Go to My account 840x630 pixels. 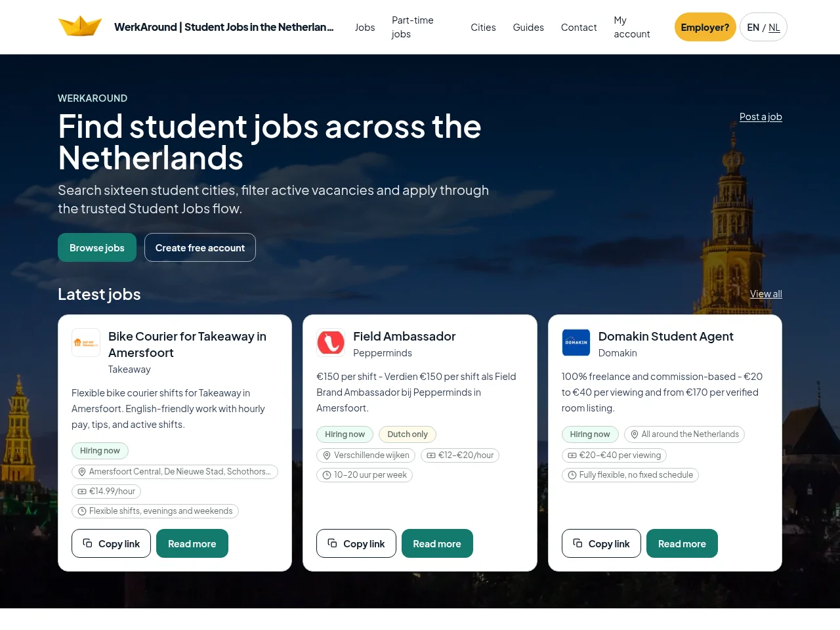click(632, 27)
